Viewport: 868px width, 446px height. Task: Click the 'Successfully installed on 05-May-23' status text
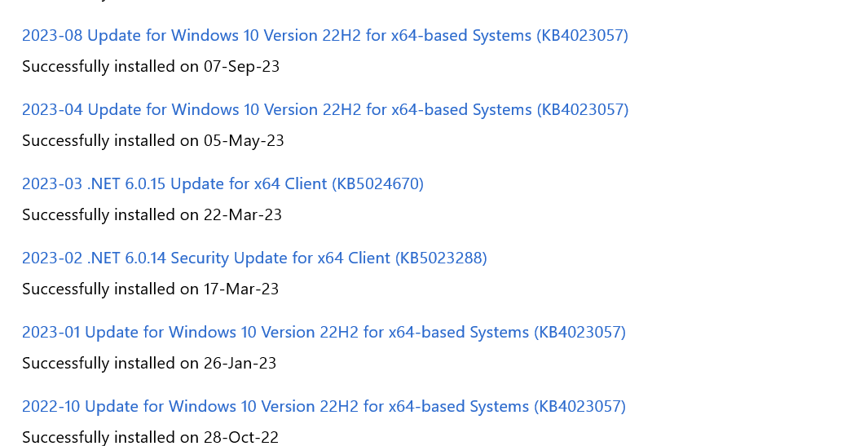tap(153, 141)
